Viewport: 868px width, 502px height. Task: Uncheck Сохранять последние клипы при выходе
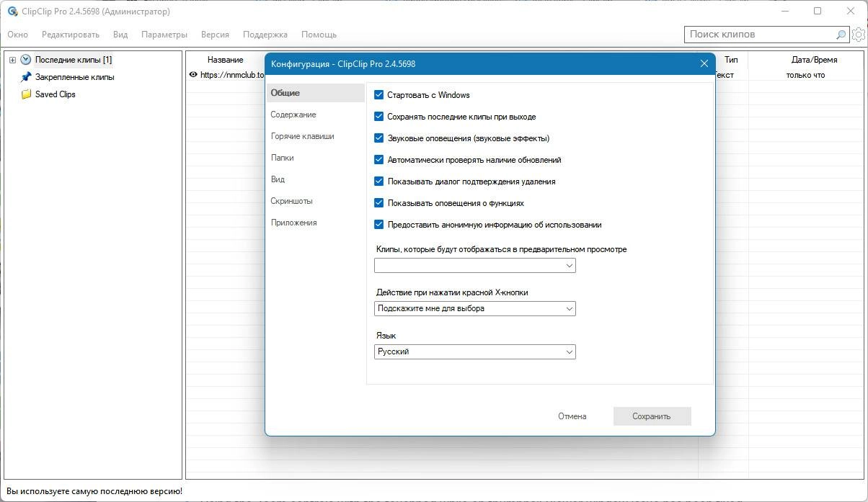[x=379, y=117]
